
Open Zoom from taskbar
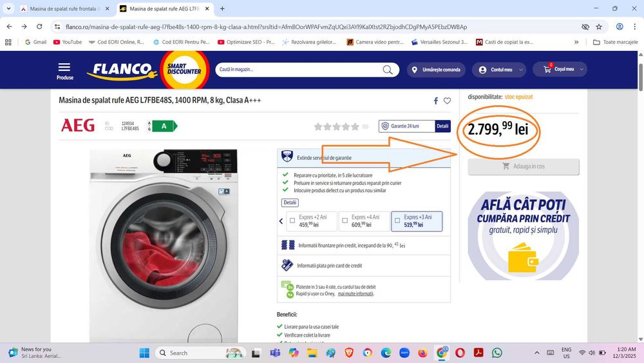pos(404,353)
